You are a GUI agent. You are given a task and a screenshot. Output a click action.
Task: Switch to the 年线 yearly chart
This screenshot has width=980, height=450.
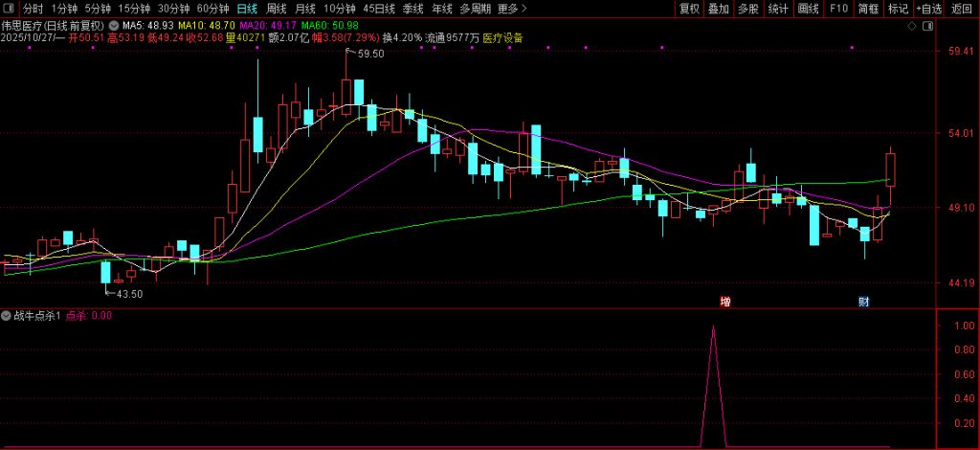[442, 9]
